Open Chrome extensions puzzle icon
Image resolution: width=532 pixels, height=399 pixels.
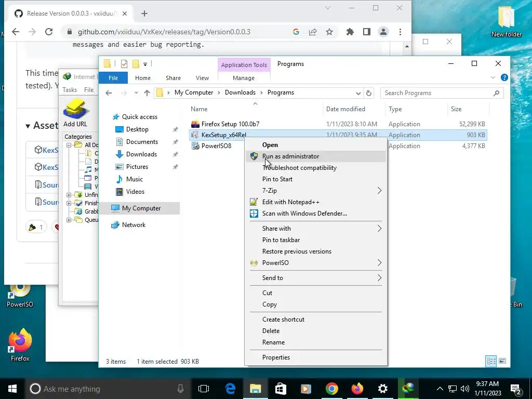(x=350, y=32)
